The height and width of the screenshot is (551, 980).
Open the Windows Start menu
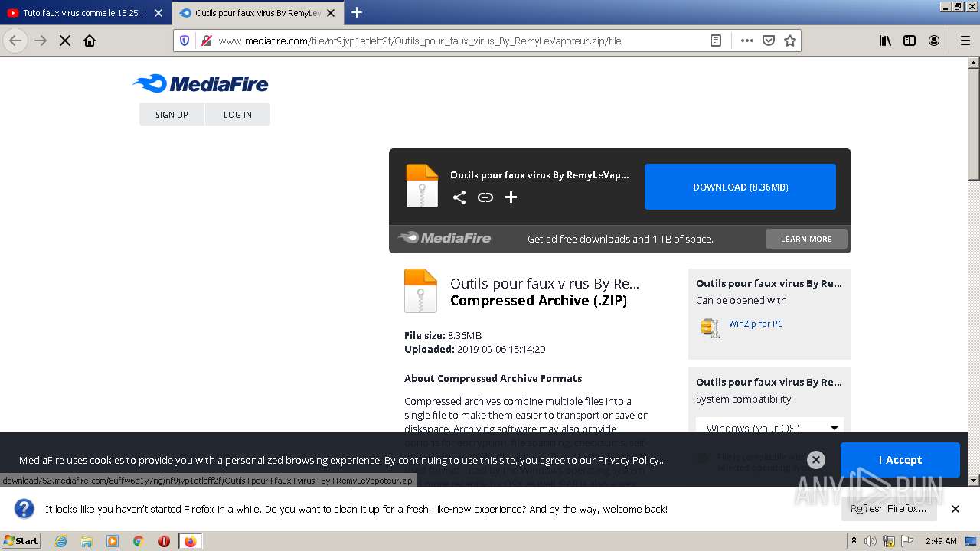(21, 540)
